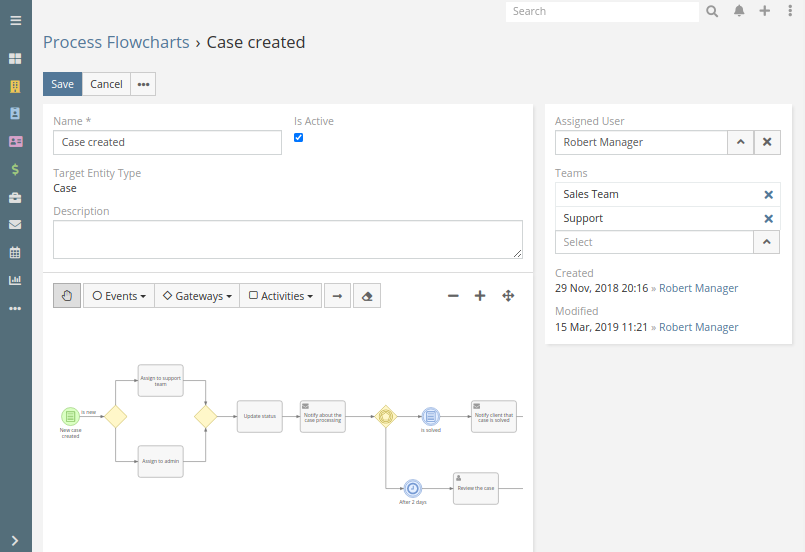Image resolution: width=805 pixels, height=552 pixels.
Task: Click the Name input field
Action: pos(167,142)
